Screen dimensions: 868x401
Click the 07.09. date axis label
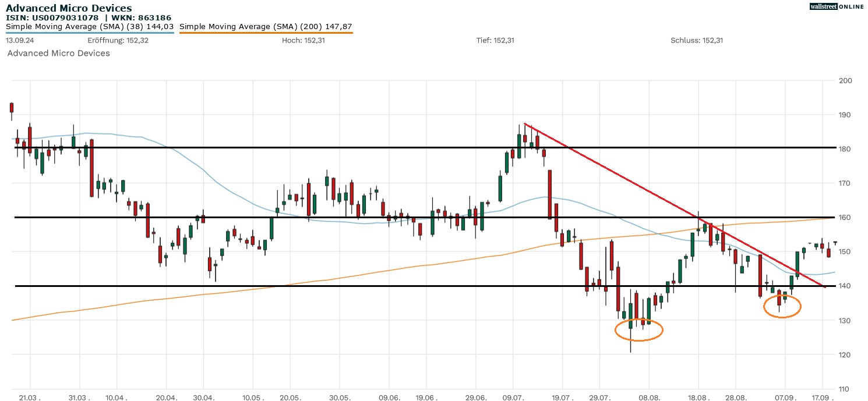(x=785, y=398)
